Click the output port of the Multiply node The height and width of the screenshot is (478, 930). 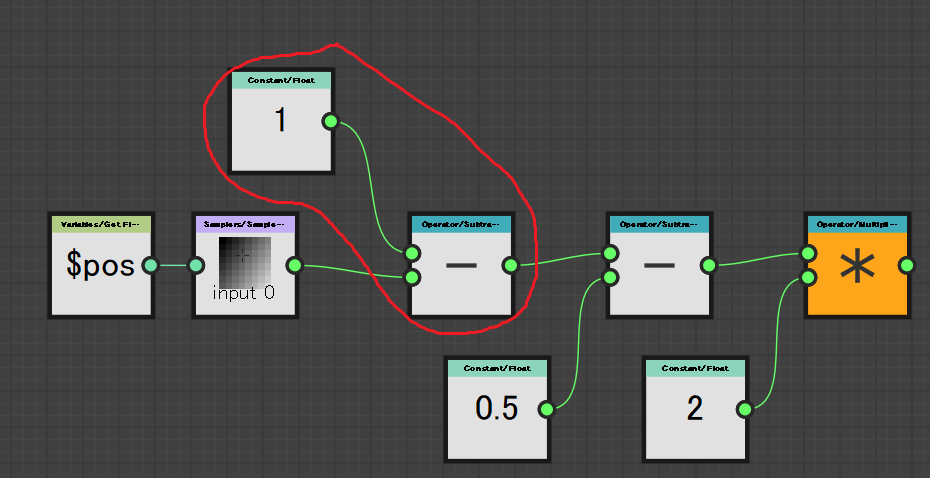click(906, 265)
